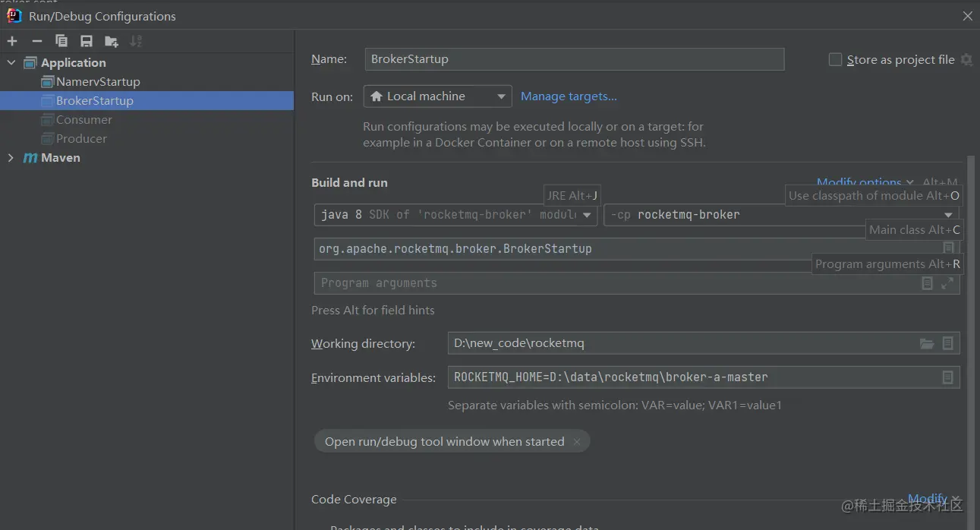Sort configurations alphabetically
This screenshot has width=980, height=530.
pos(136,41)
